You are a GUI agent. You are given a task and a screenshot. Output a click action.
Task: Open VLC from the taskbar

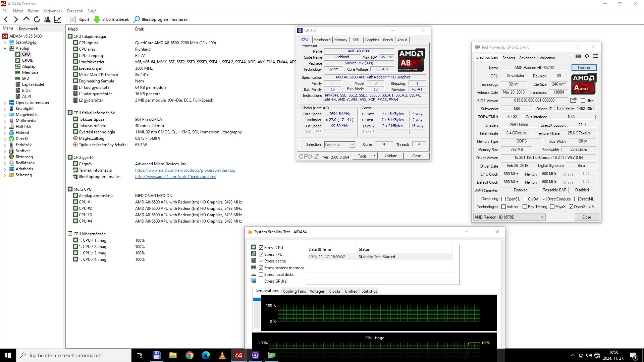222,355
